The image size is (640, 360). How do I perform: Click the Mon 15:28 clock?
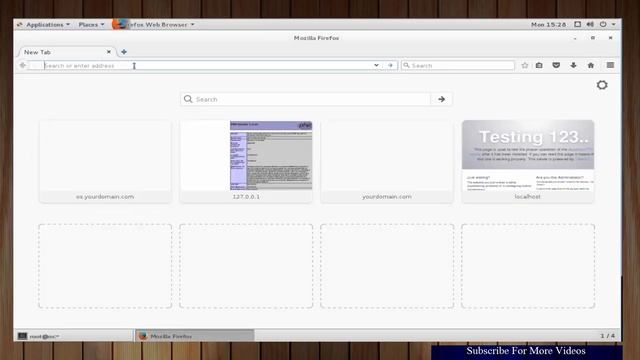coord(548,24)
